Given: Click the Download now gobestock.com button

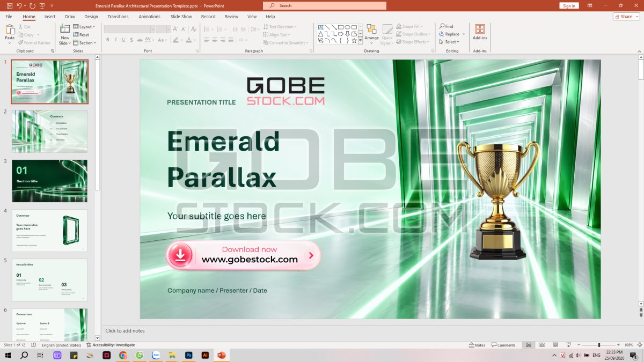Looking at the screenshot, I should [243, 255].
